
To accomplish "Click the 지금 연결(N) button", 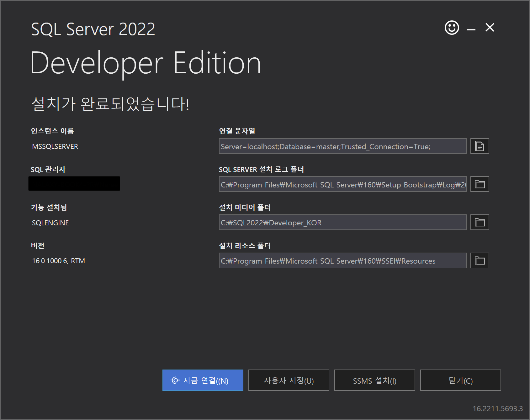I will click(x=203, y=380).
